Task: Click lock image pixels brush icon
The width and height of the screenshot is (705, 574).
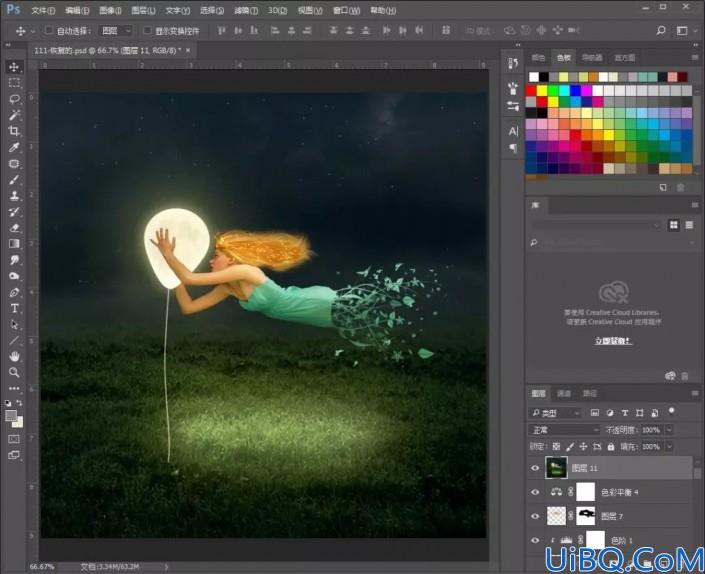Action: click(x=570, y=446)
